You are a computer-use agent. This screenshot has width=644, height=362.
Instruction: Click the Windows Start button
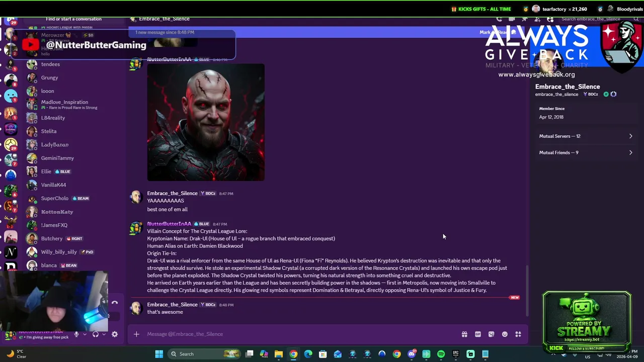[159, 354]
